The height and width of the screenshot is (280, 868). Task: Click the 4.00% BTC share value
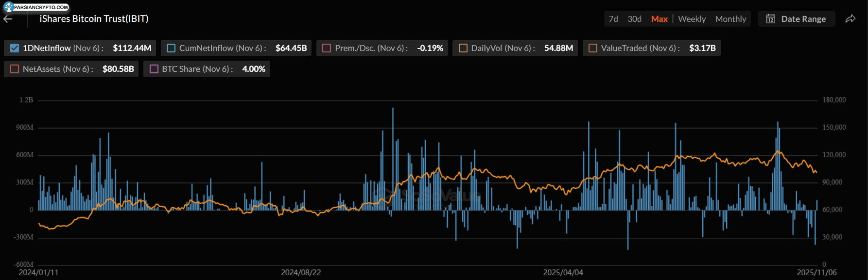pos(254,69)
